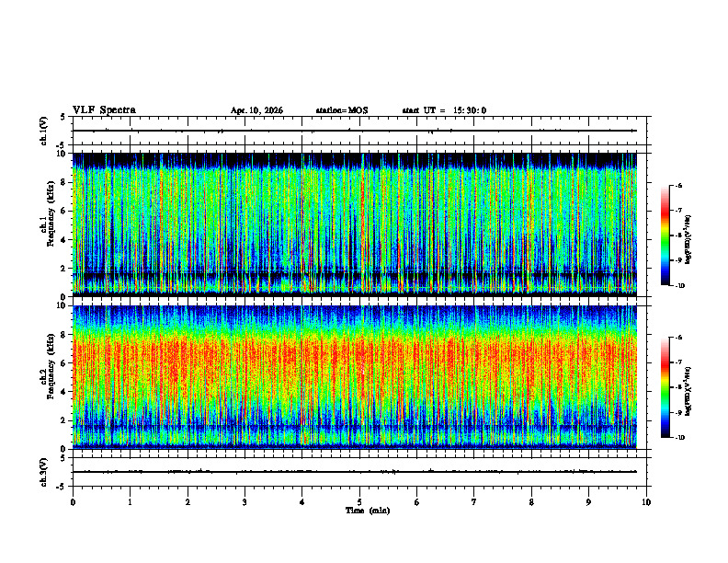The image size is (728, 563).
Task: Click time axis tick label 6
Action: point(417,502)
